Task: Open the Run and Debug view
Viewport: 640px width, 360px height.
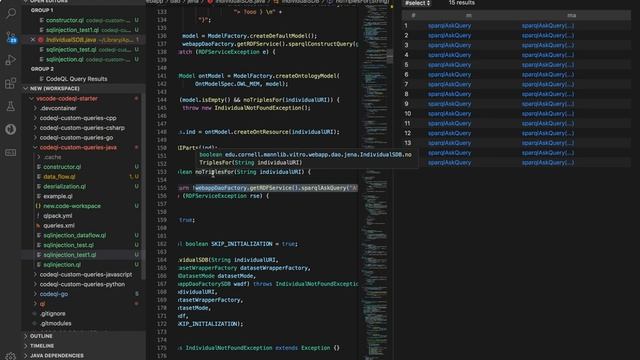Action: pyautogui.click(x=11, y=60)
